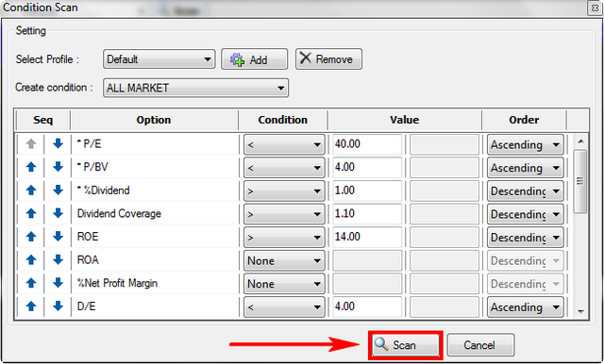Viewport: 604px width, 364px height.
Task: Change the P/BV order dropdown
Action: (x=526, y=168)
